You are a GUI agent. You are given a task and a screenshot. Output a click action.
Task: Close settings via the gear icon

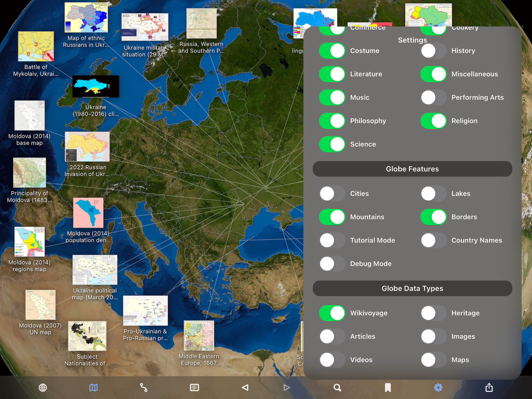[438, 388]
